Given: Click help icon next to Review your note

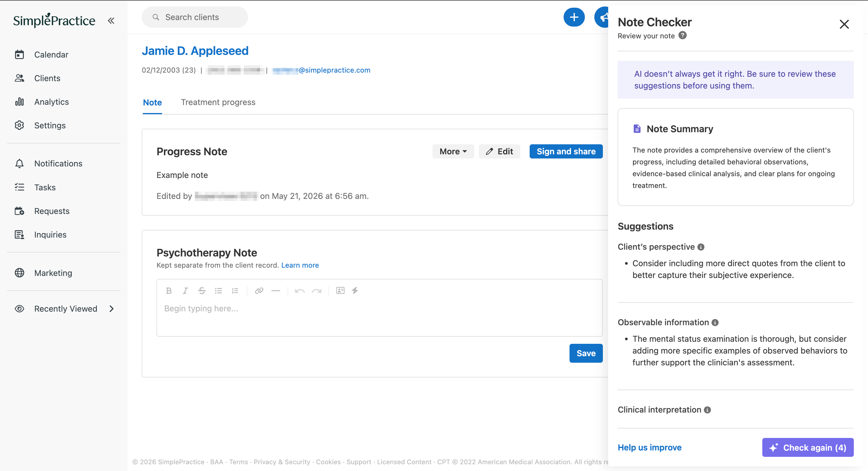Looking at the screenshot, I should [682, 35].
